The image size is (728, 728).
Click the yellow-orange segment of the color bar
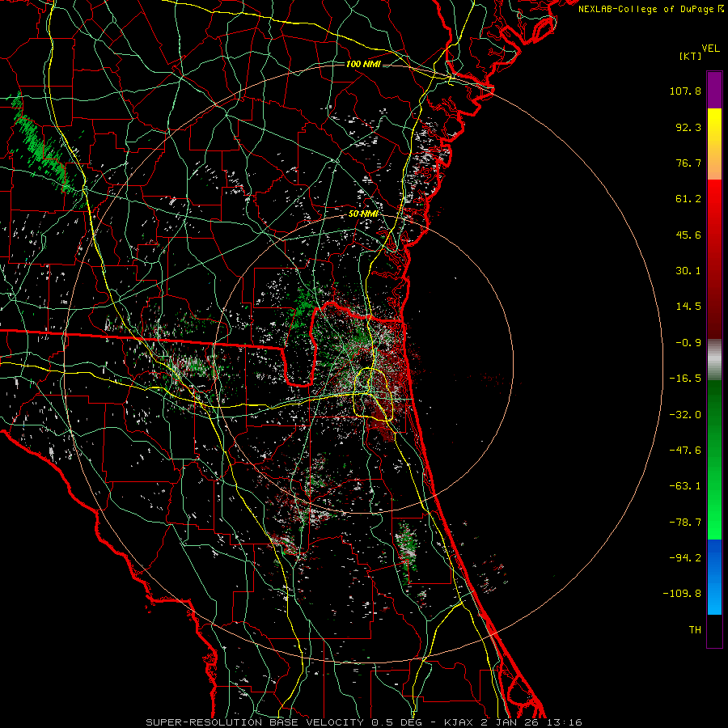point(714,144)
